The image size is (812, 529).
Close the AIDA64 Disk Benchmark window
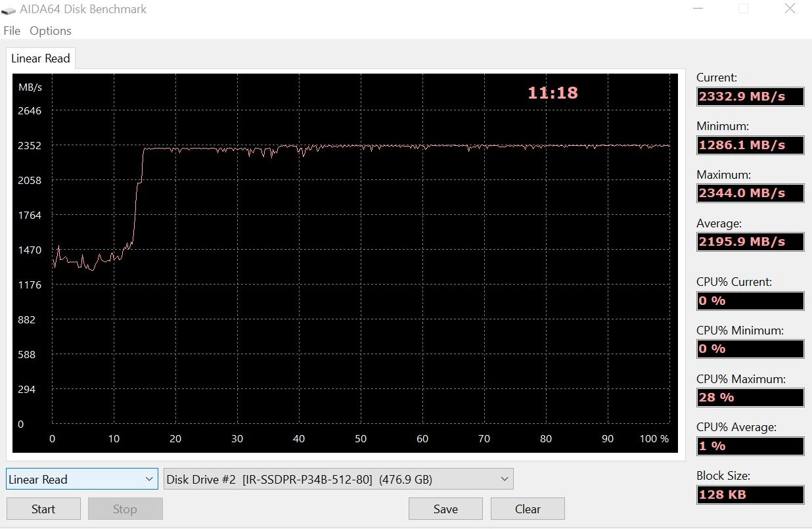[x=790, y=9]
